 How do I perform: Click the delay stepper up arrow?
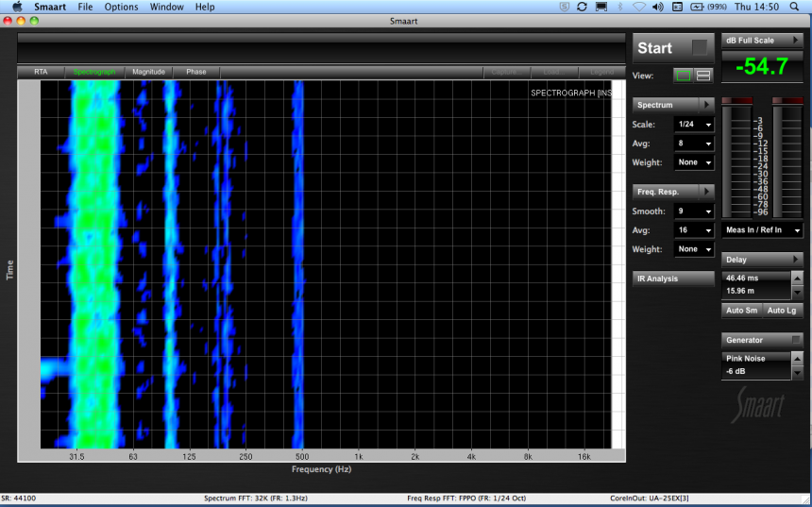(797, 279)
